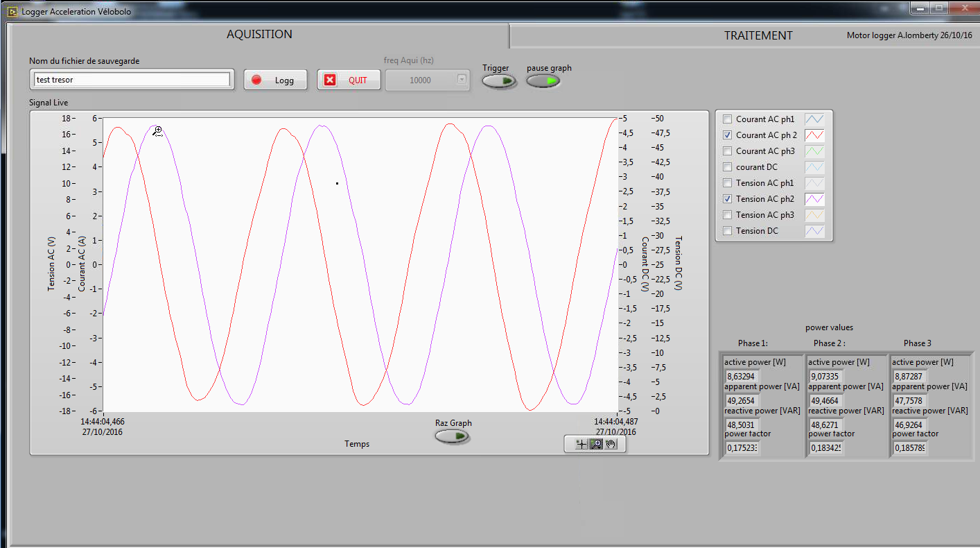This screenshot has width=980, height=548.
Task: Minimize the Logger Acceleration Vélobolo window
Action: 919,8
